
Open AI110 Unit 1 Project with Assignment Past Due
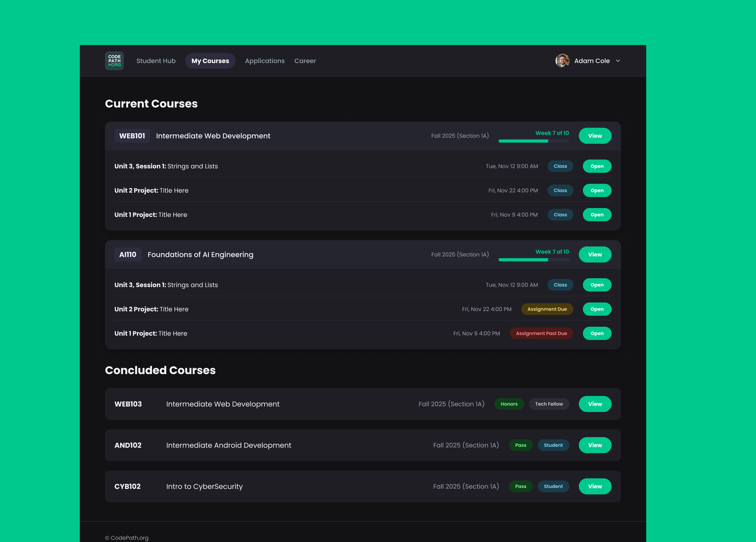(597, 333)
